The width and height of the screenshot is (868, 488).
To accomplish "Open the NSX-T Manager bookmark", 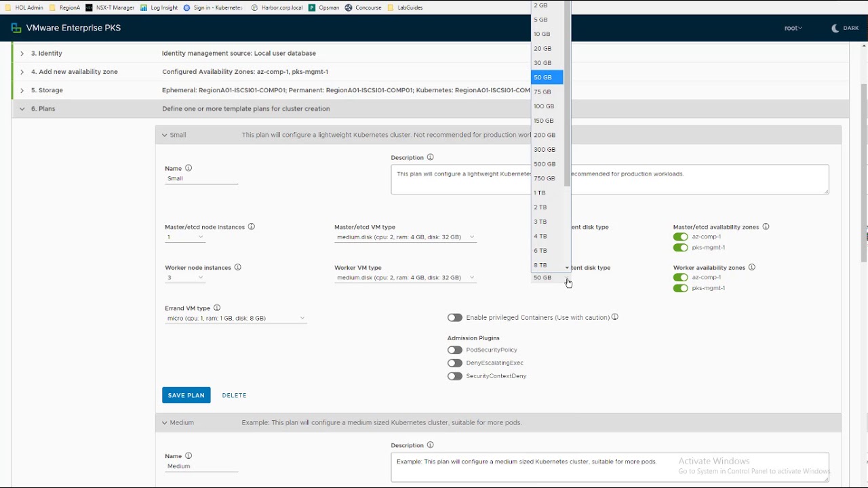I will (x=110, y=7).
